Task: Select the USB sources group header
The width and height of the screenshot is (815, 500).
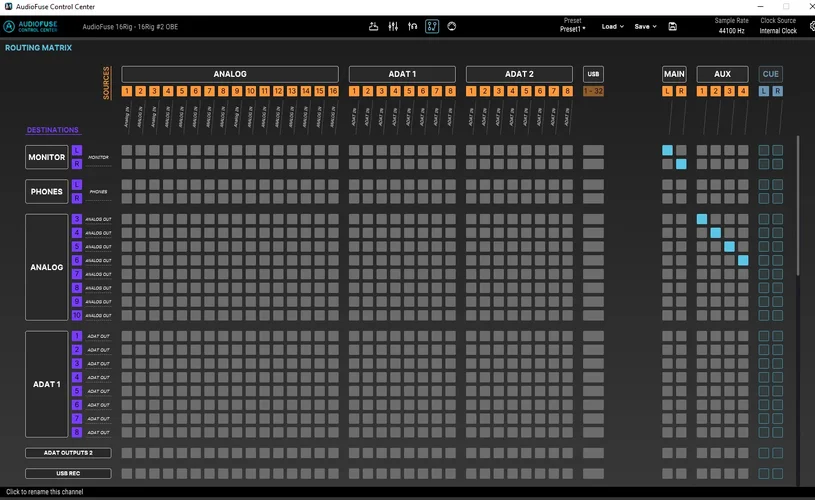Action: point(593,74)
